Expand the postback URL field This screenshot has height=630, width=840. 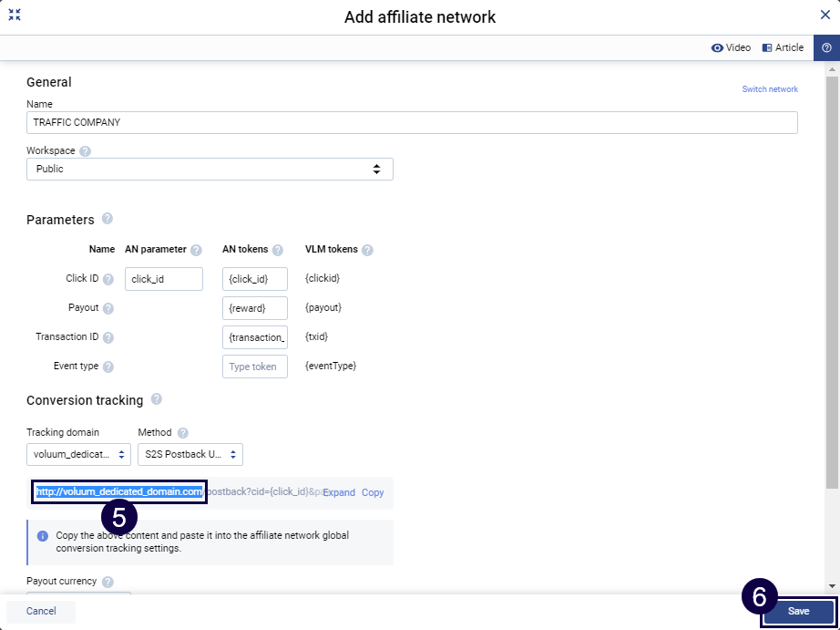point(339,492)
